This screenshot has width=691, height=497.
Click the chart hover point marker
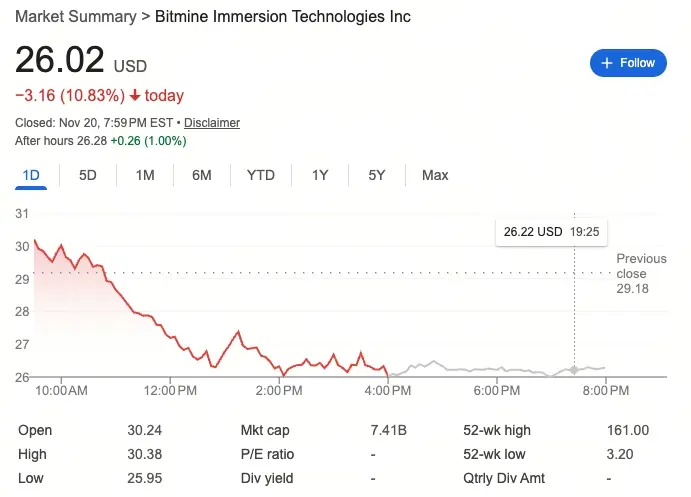point(574,370)
